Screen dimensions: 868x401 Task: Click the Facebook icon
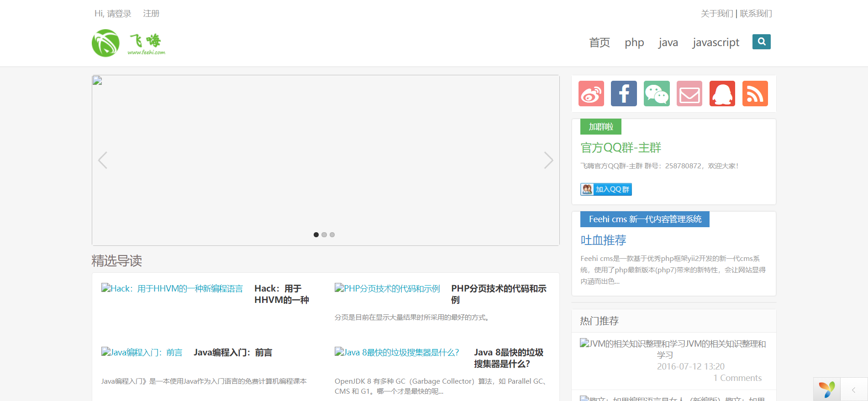click(624, 94)
